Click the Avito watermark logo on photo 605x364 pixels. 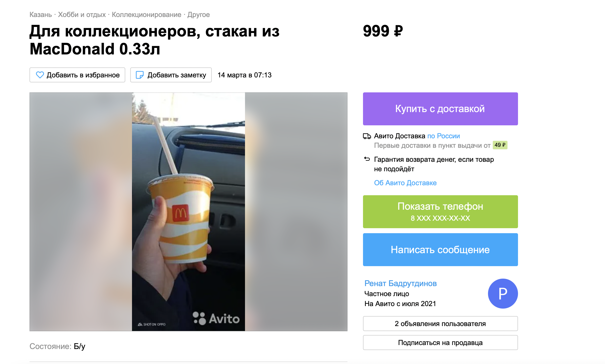216,318
